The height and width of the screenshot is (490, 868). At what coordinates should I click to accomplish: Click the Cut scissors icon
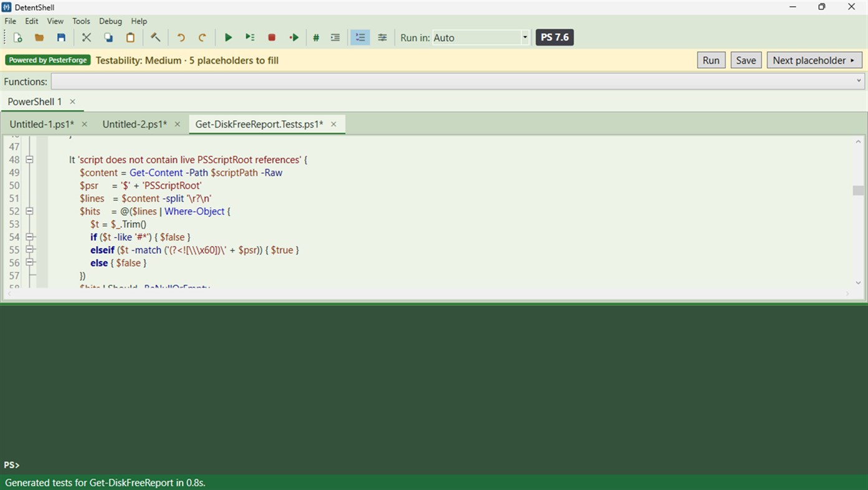click(87, 37)
